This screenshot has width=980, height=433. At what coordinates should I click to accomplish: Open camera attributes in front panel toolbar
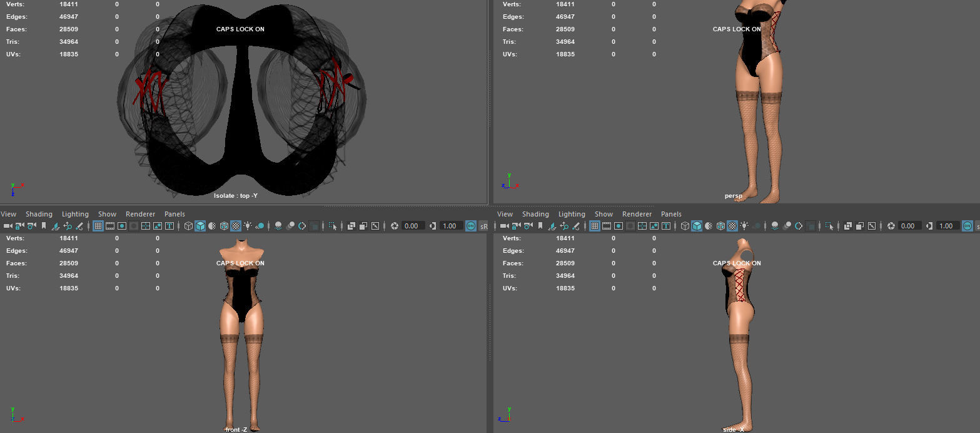pos(31,226)
